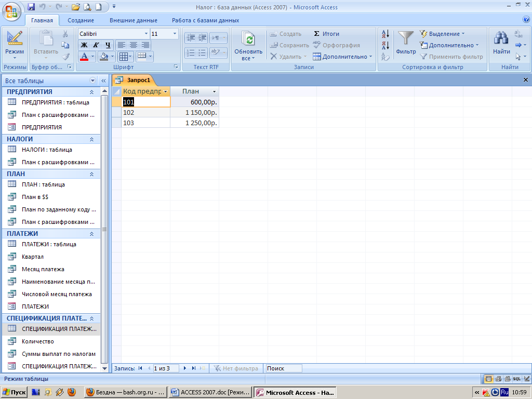Click Создать new record button

[x=286, y=34]
